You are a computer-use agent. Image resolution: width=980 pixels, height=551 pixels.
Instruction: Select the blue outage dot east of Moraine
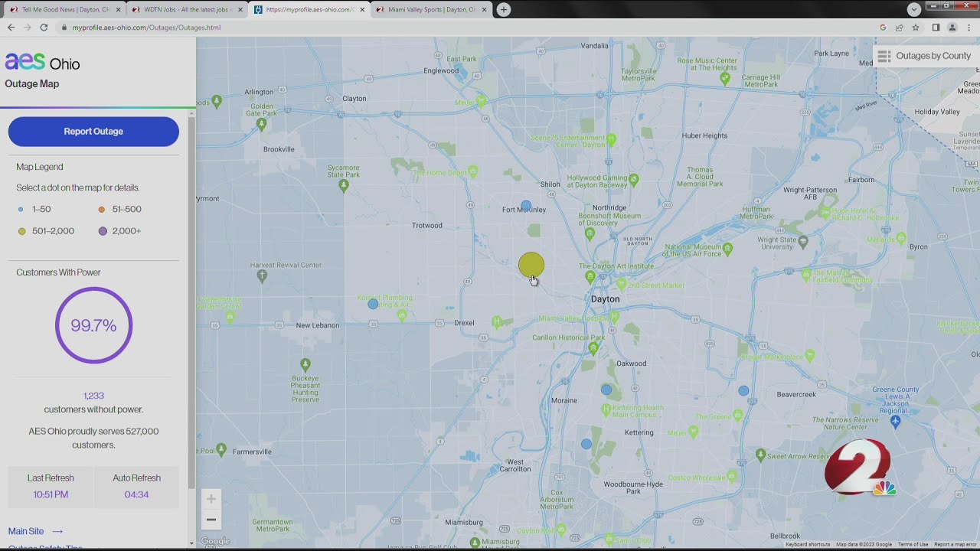(x=606, y=390)
